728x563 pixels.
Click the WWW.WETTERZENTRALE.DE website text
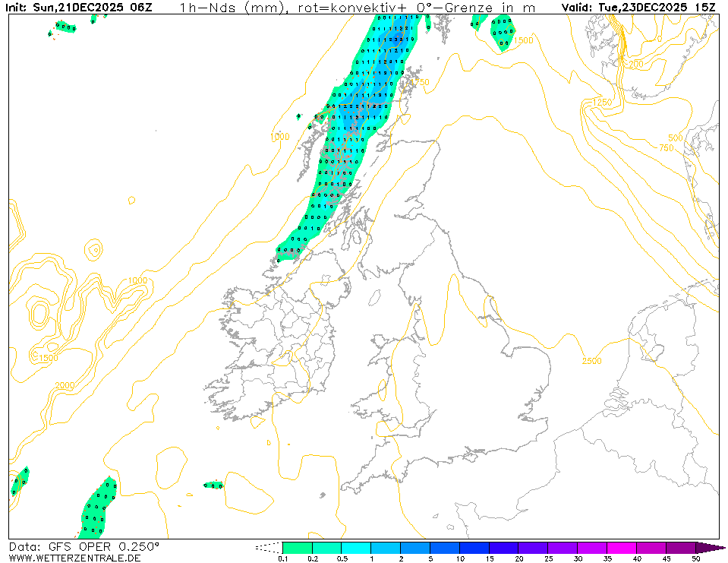(x=74, y=558)
